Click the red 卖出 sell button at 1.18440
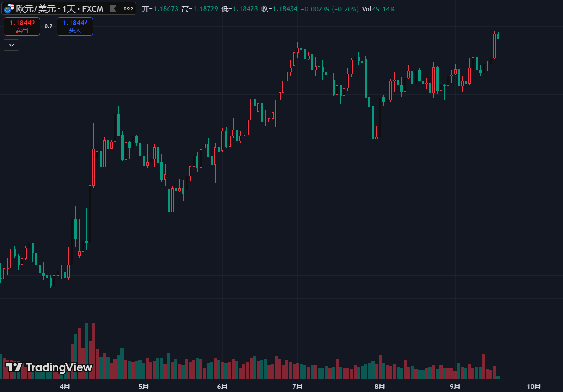 tap(22, 26)
